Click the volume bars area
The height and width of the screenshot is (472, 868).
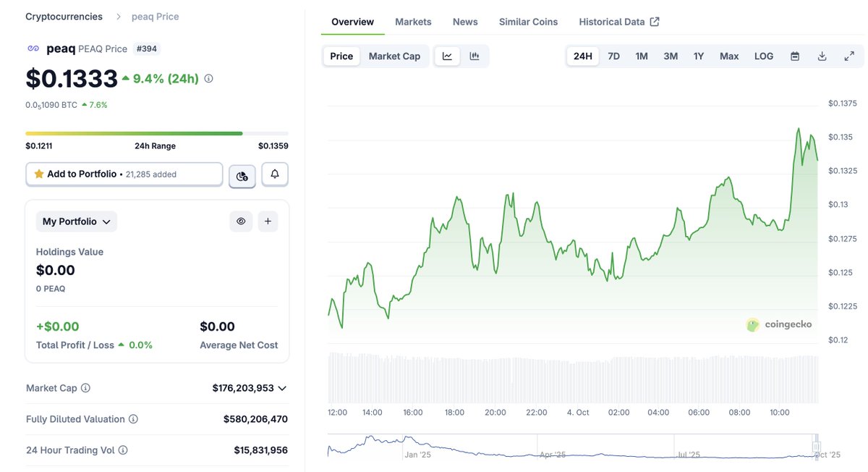(x=573, y=378)
